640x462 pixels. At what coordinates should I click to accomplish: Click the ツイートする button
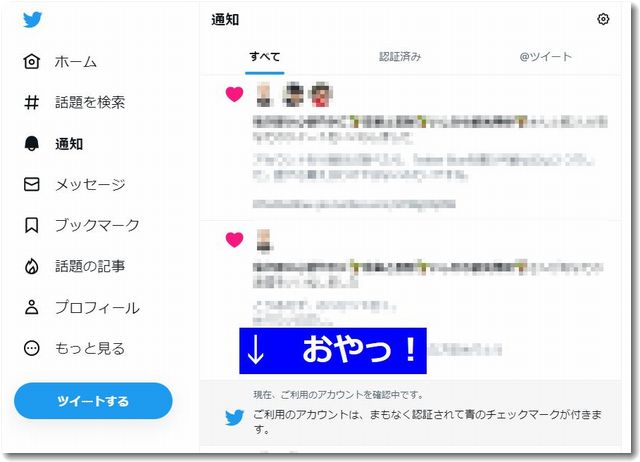tap(93, 401)
